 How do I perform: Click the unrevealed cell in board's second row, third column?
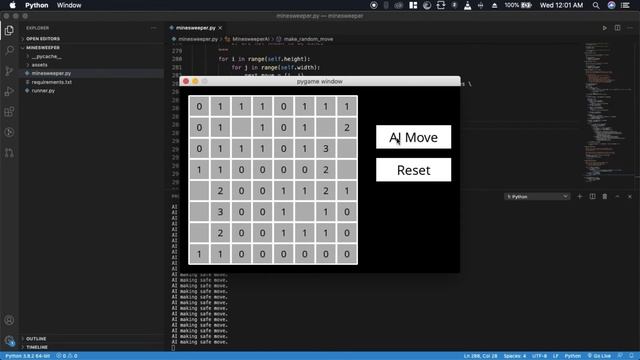point(241,127)
